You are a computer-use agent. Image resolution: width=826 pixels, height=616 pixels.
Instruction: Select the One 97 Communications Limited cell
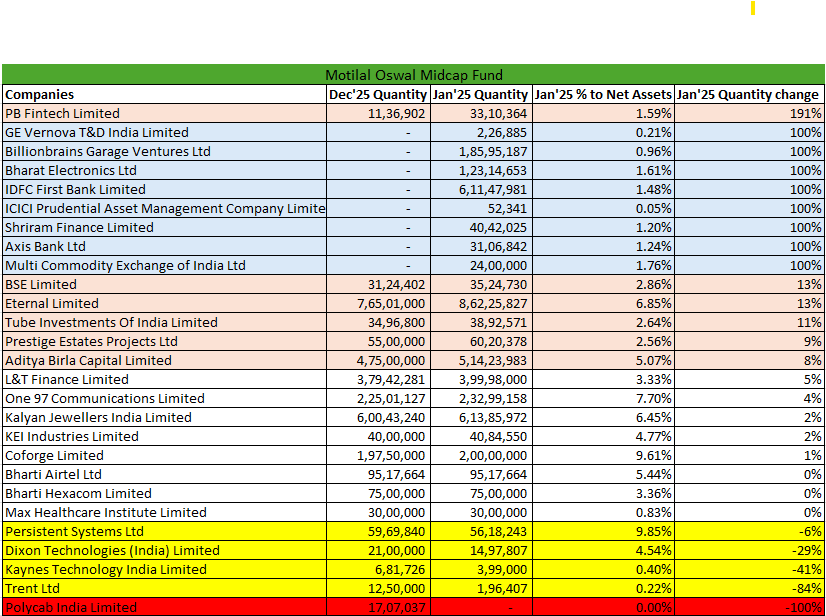pyautogui.click(x=164, y=398)
